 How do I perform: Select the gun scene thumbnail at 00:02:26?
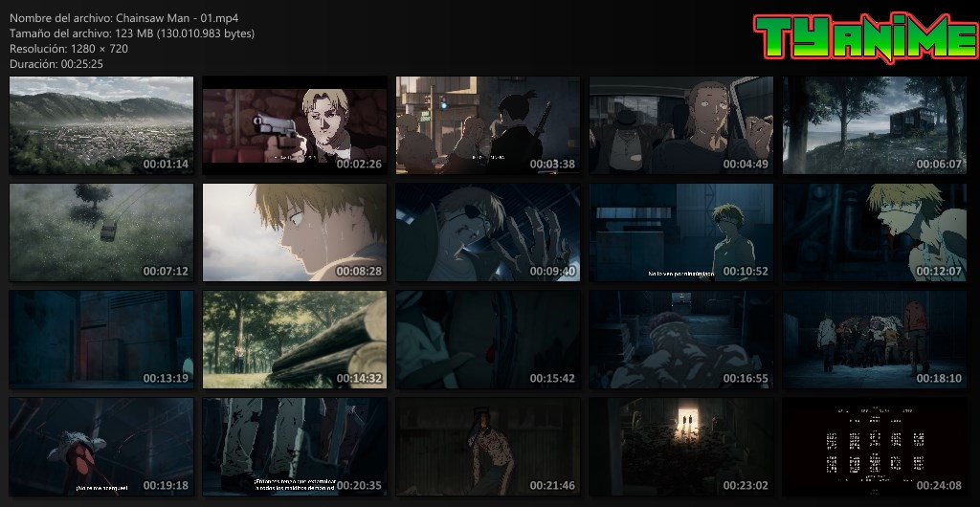coord(295,125)
